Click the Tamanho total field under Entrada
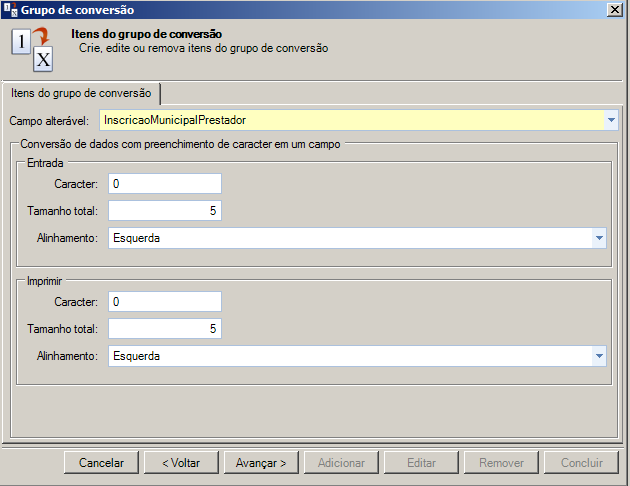630x486 pixels. click(165, 211)
